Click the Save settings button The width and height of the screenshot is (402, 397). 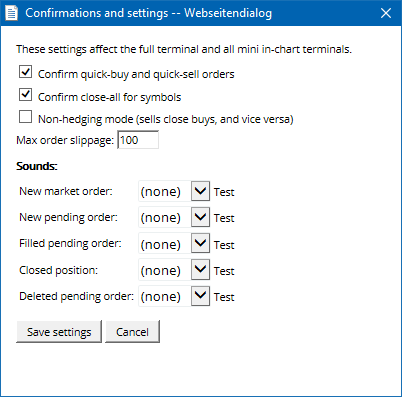click(x=59, y=332)
